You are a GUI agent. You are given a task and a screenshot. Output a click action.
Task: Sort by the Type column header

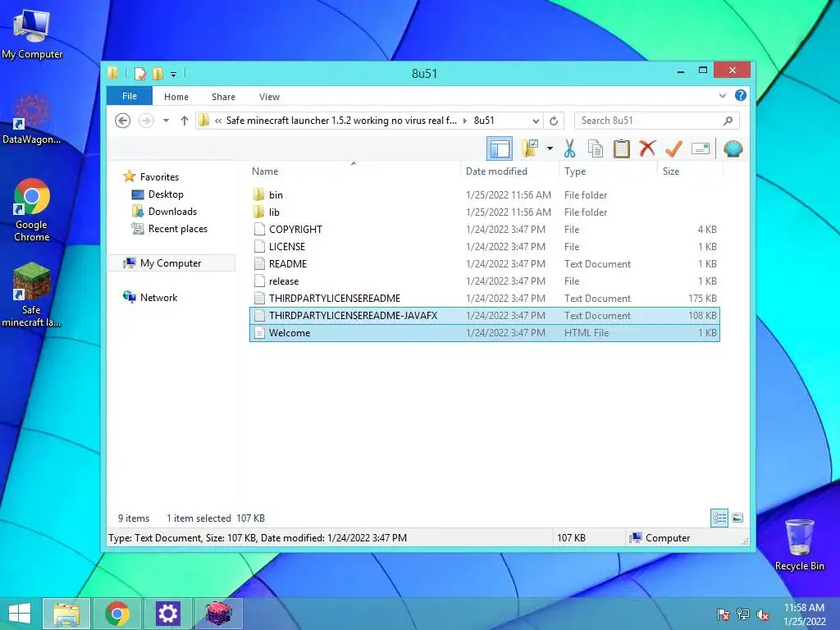click(608, 171)
